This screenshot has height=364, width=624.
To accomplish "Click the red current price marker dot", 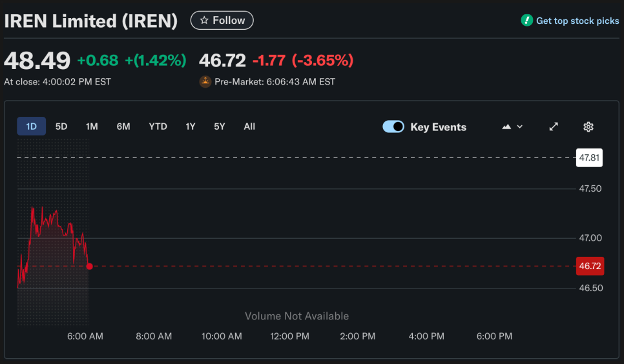I will pyautogui.click(x=89, y=266).
